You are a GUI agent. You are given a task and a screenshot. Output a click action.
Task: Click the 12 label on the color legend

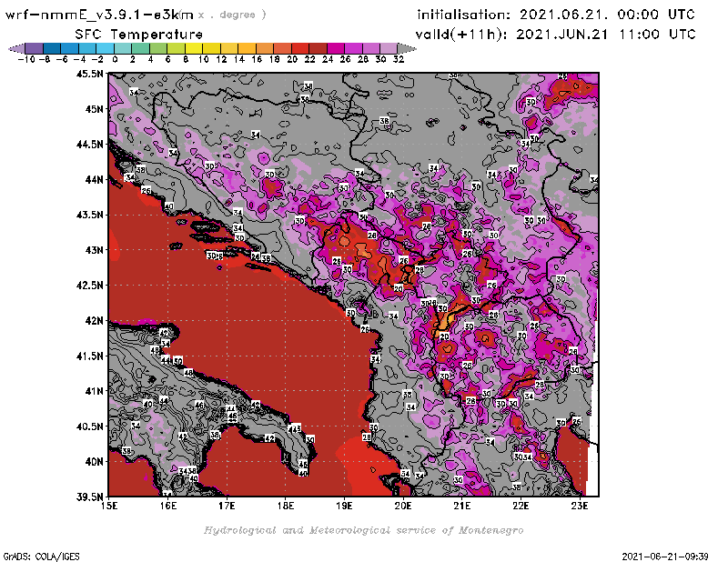coord(221,59)
